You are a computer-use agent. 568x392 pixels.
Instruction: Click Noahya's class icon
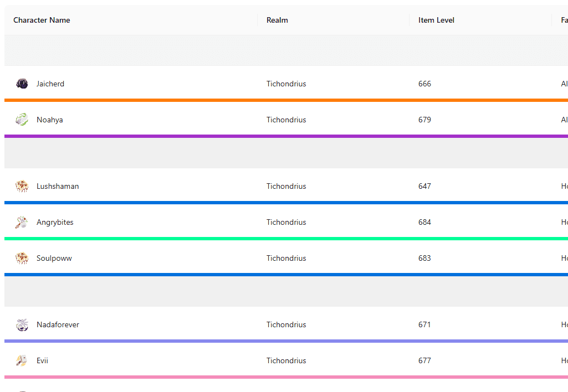(22, 120)
